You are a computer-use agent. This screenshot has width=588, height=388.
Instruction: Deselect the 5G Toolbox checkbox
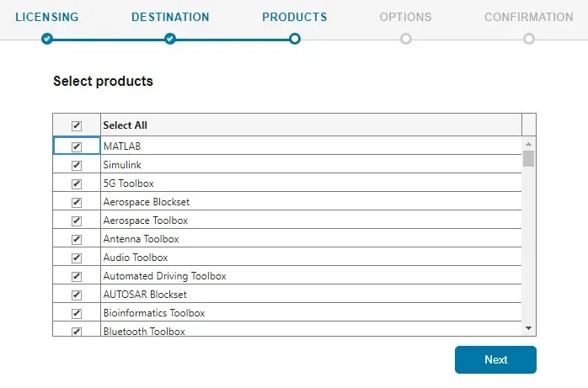pos(77,183)
